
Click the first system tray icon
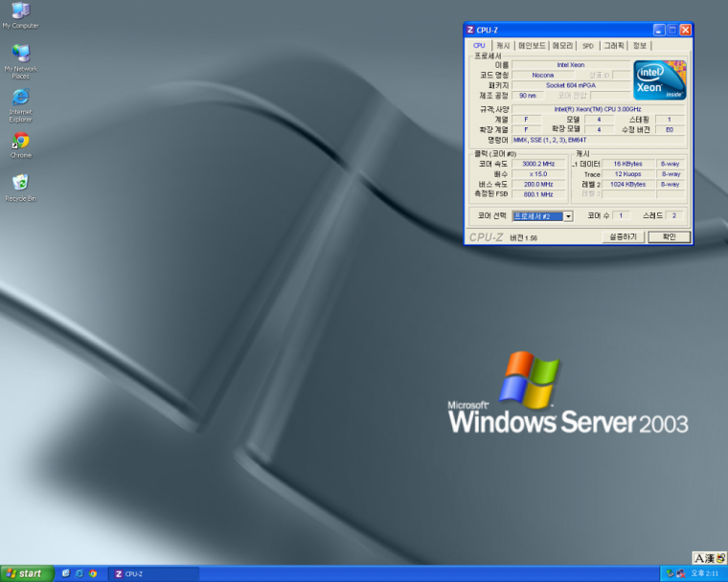click(x=670, y=573)
